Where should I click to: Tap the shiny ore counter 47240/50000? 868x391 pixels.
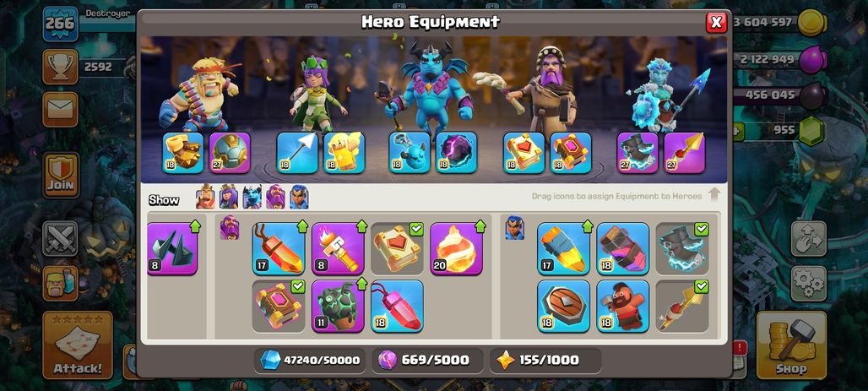(311, 360)
